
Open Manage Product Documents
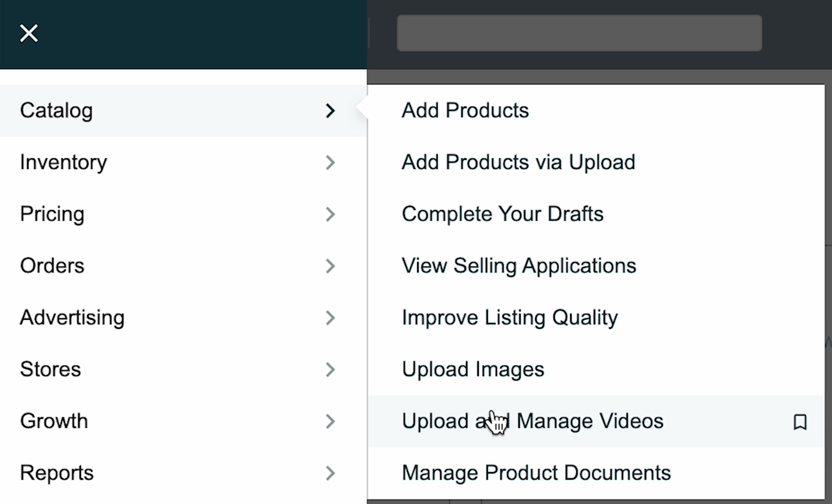(536, 473)
